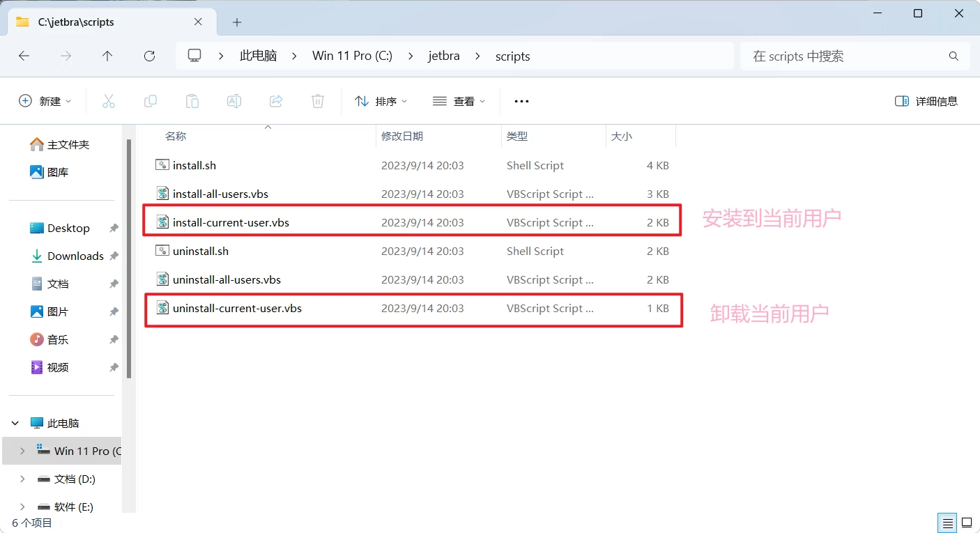Click the install-all-users.vbs file icon

pyautogui.click(x=162, y=194)
